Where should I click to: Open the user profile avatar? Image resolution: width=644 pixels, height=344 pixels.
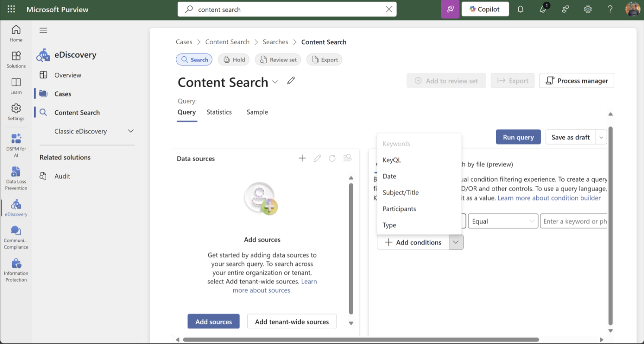[633, 9]
